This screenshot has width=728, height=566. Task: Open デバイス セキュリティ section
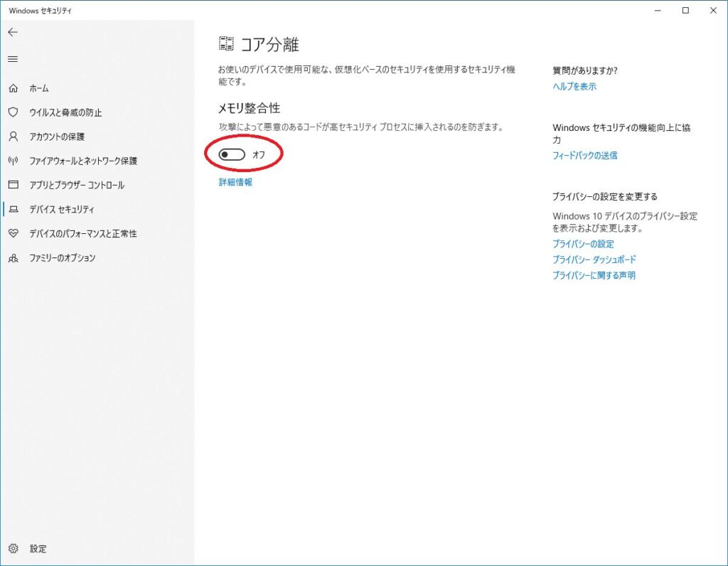(x=62, y=210)
